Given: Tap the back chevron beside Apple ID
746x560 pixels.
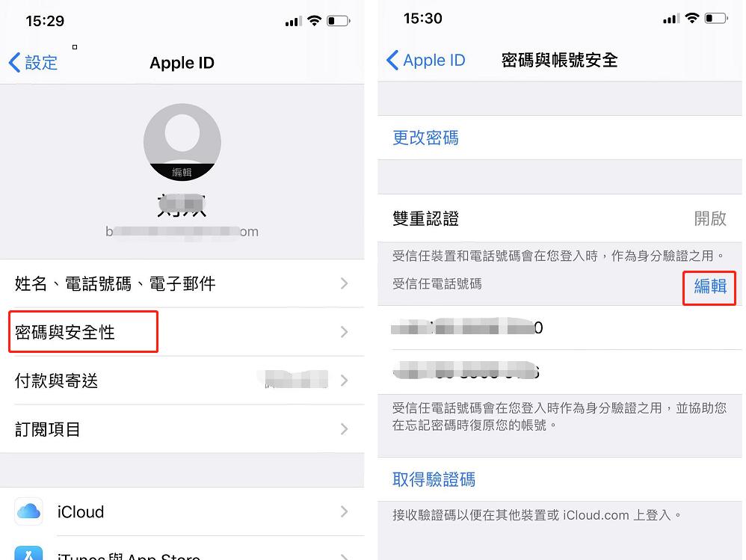Looking at the screenshot, I should 392,60.
